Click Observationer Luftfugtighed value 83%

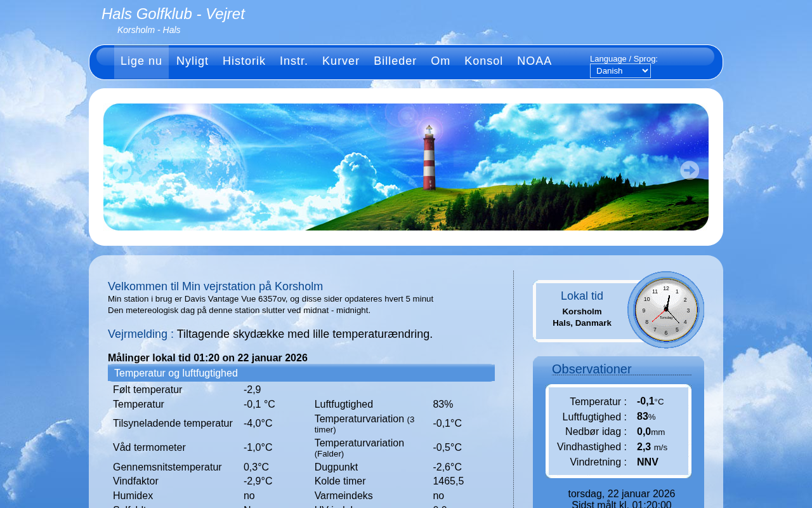coord(646,417)
